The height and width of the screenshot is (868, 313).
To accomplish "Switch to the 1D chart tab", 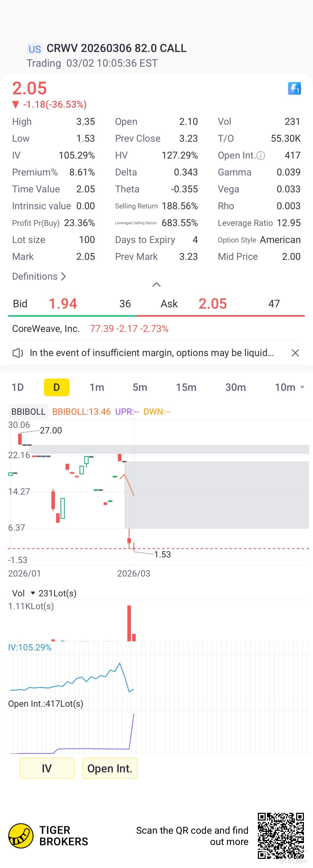I will tap(17, 387).
